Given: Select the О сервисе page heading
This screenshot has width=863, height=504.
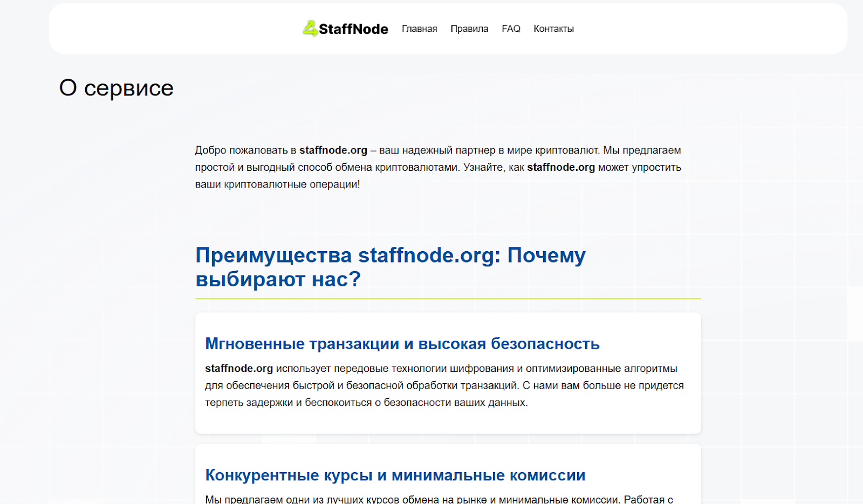Looking at the screenshot, I should point(118,87).
